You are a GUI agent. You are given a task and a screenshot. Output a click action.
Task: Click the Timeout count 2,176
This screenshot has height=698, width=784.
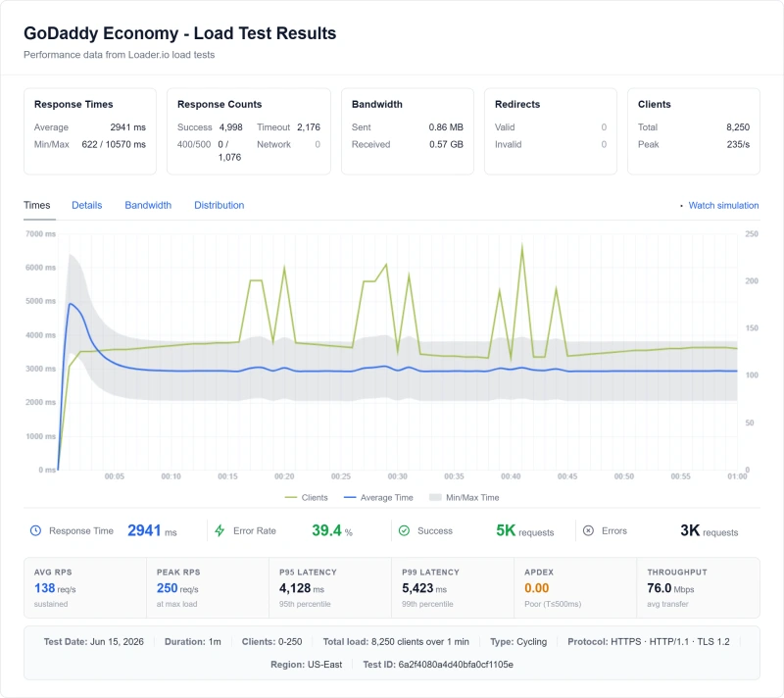tap(309, 127)
